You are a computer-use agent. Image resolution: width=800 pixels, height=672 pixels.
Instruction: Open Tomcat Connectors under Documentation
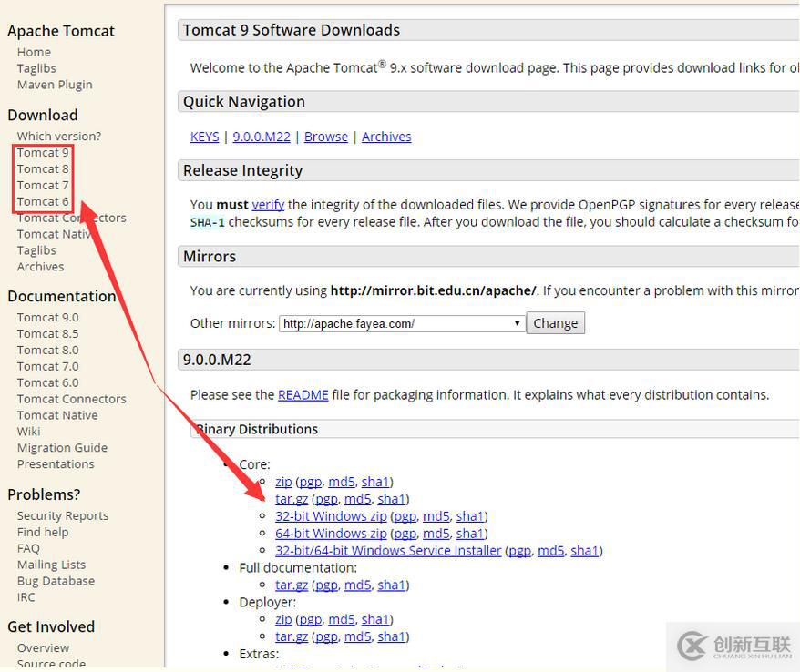point(71,399)
